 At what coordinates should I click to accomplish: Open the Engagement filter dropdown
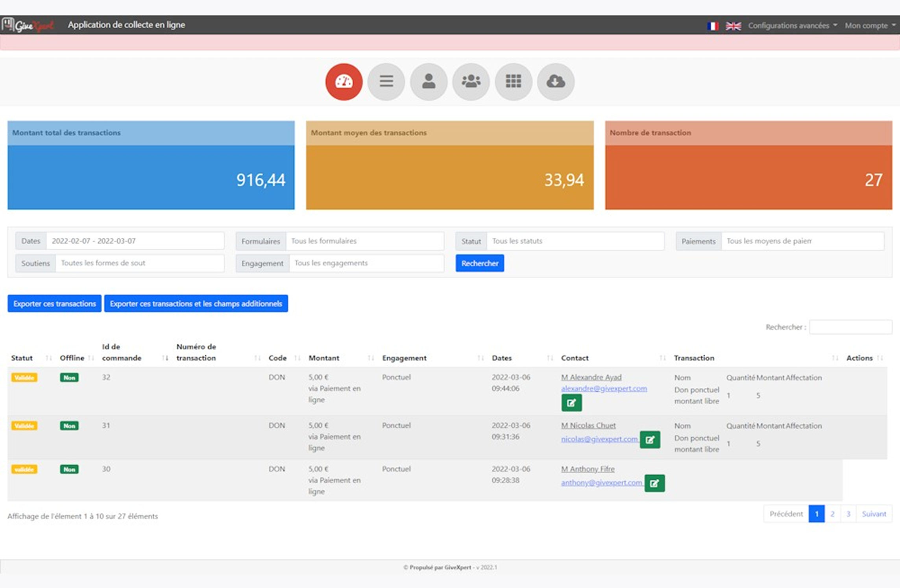coord(366,263)
